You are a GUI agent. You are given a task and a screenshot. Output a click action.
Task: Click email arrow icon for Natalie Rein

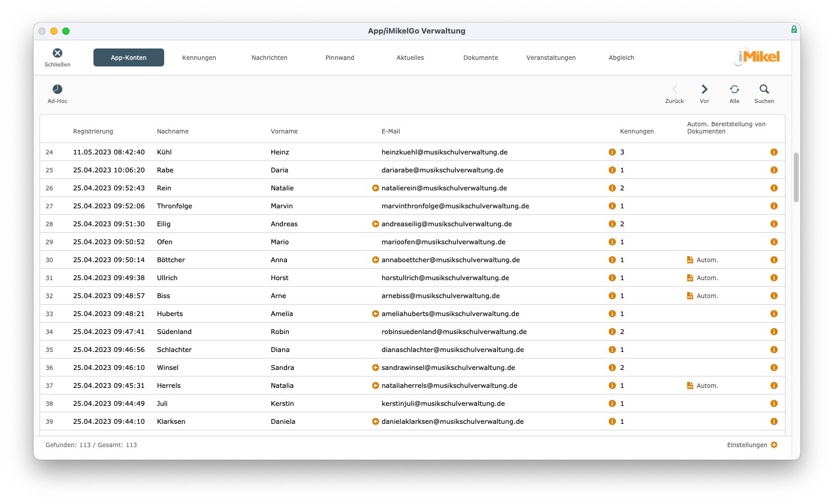[x=376, y=188]
